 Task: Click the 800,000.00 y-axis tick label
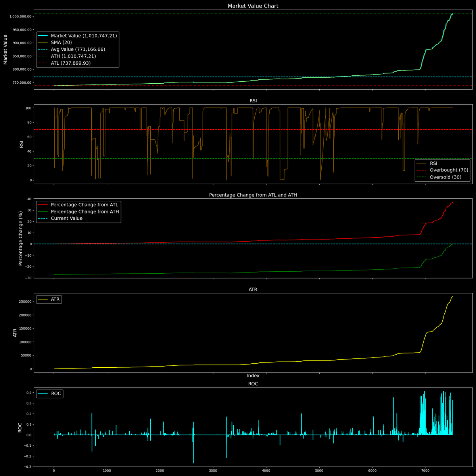[22, 69]
